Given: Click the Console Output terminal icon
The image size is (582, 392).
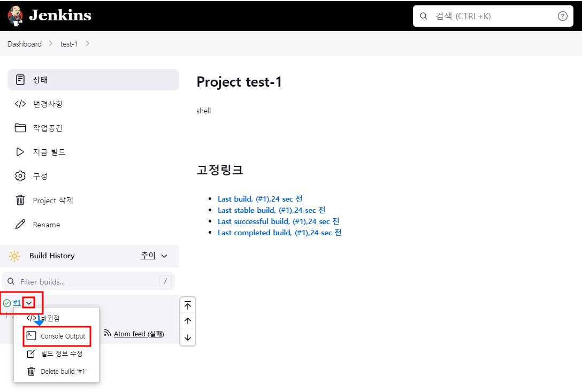Looking at the screenshot, I should coord(31,336).
